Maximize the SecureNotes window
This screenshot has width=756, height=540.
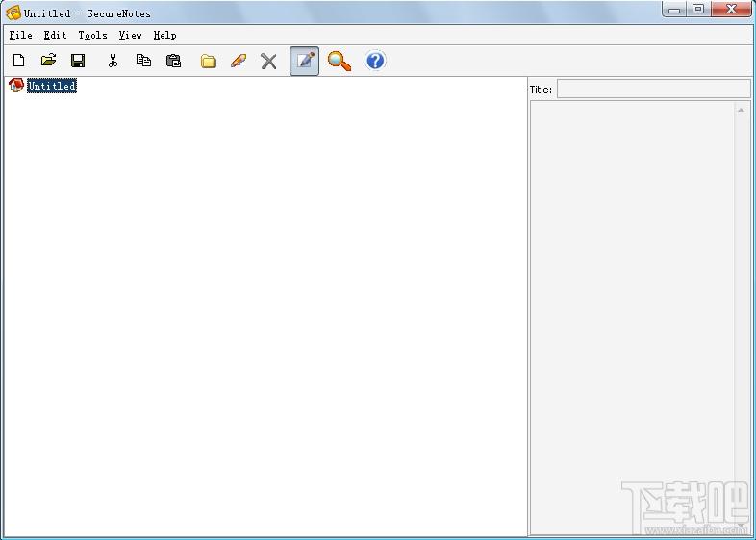698,10
